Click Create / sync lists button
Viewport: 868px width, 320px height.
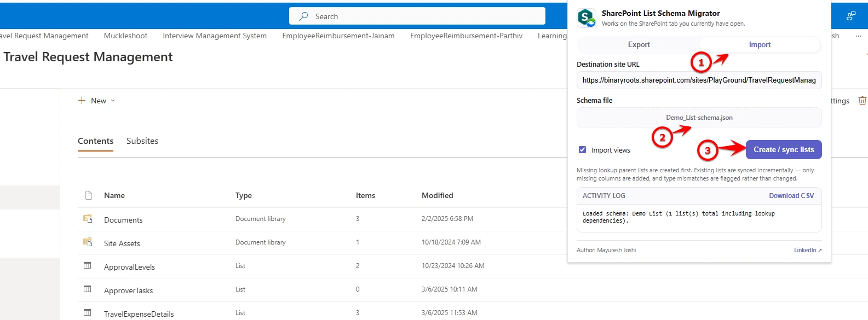click(x=784, y=149)
